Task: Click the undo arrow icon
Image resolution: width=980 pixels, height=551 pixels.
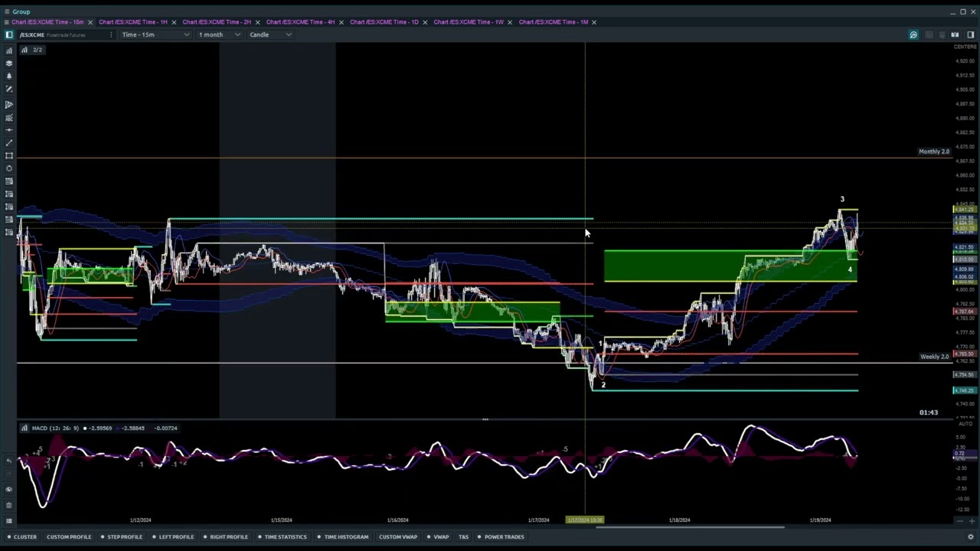Action: pos(9,461)
